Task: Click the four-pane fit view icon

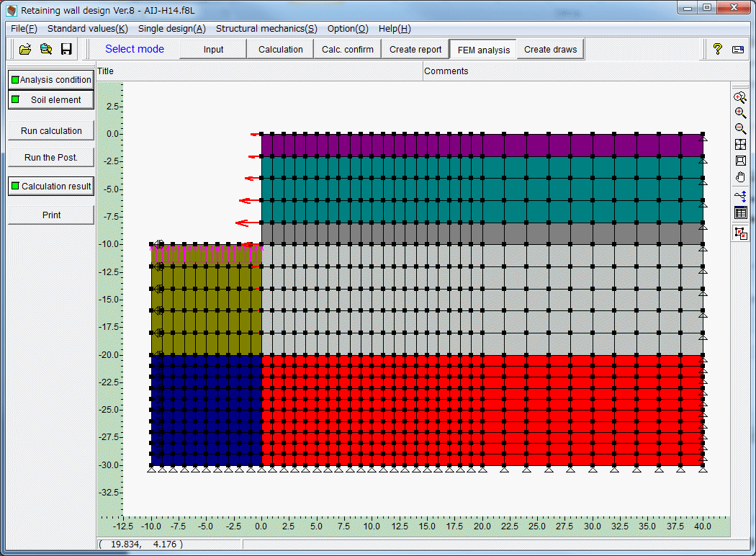Action: [741, 144]
